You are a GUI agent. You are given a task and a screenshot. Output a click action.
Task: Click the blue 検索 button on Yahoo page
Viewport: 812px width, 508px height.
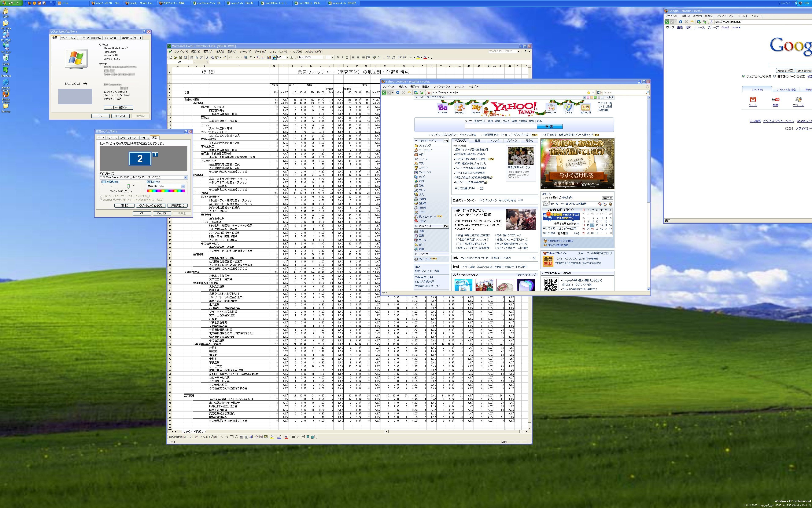[x=550, y=126]
